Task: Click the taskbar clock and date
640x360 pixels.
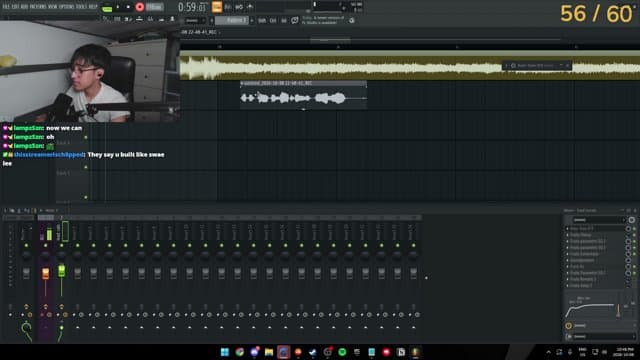Action: [x=624, y=352]
